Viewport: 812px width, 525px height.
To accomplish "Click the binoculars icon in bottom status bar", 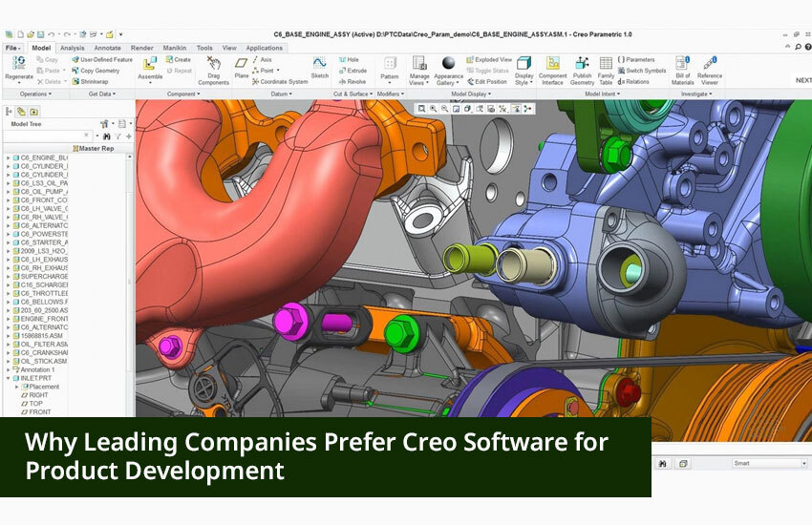I will click(662, 464).
